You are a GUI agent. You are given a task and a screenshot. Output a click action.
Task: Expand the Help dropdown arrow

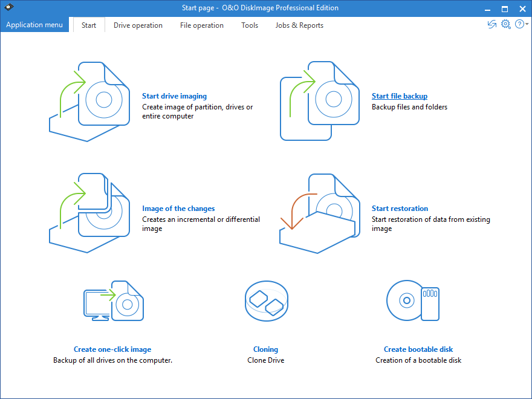tap(527, 25)
